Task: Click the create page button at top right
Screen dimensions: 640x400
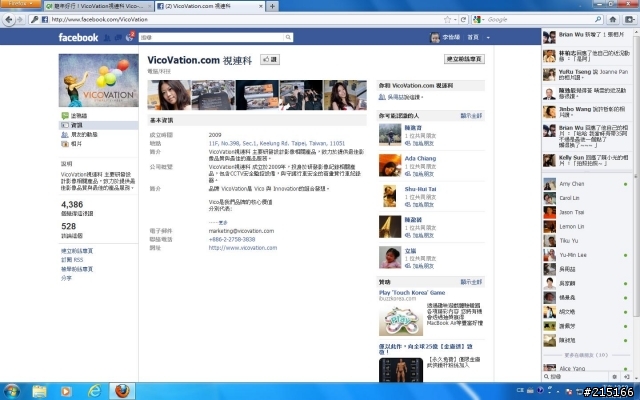Action: point(464,59)
